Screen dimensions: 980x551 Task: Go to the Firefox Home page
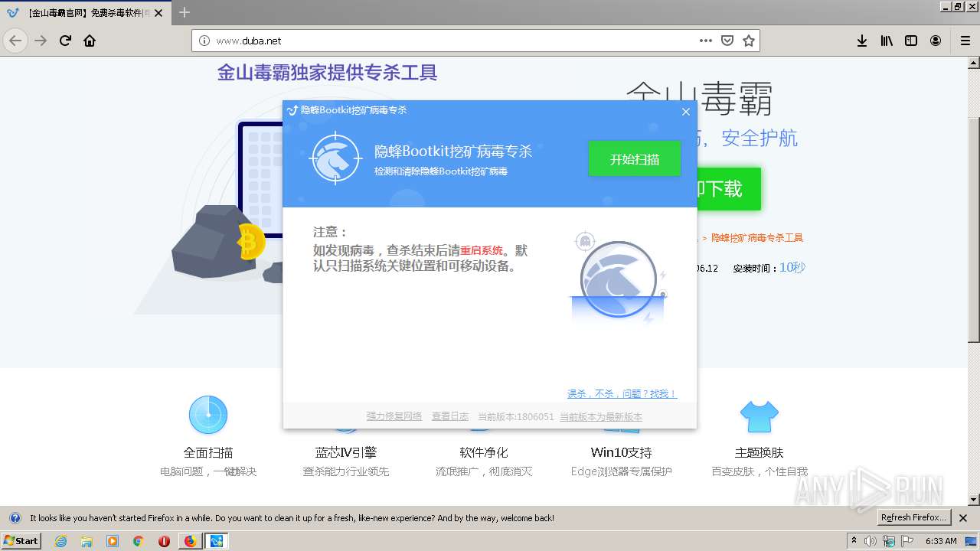click(x=90, y=41)
